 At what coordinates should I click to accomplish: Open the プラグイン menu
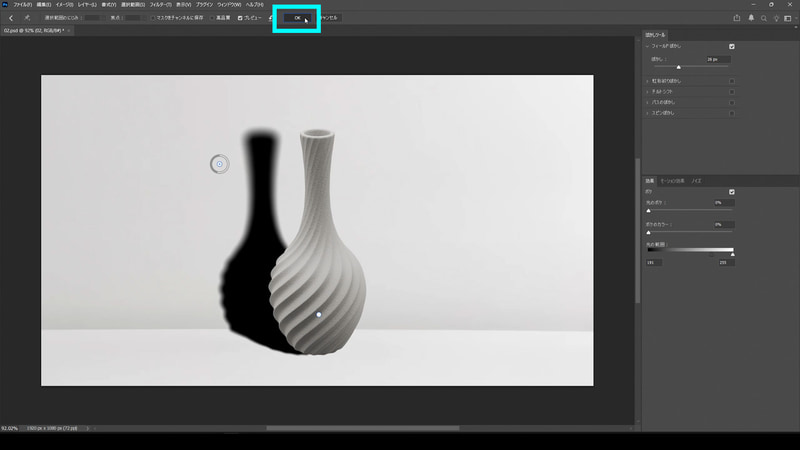tap(204, 5)
